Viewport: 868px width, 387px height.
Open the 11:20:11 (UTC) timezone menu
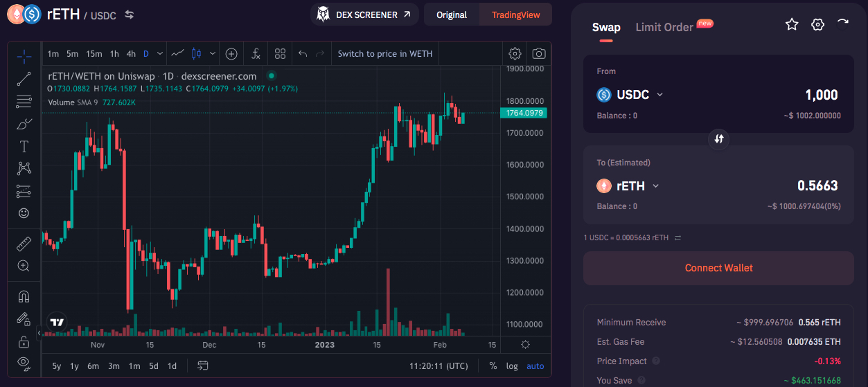click(x=439, y=366)
